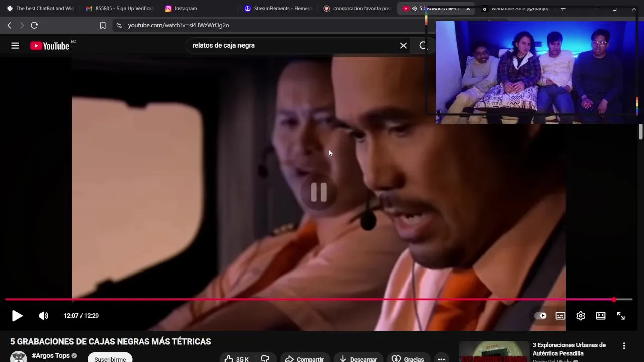Open the #Argos Tops channel name
The image size is (644, 362).
pos(51,356)
